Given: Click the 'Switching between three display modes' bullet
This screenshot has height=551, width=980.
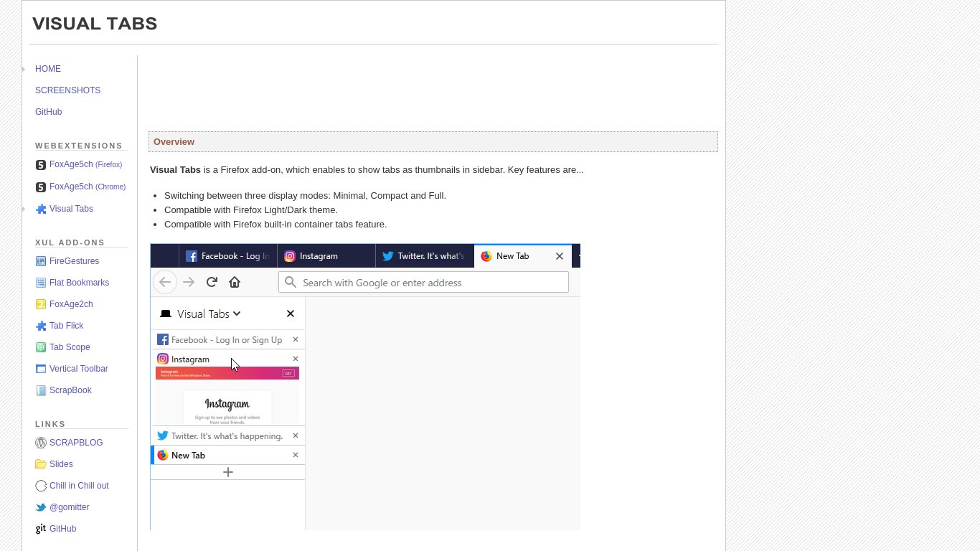Looking at the screenshot, I should (x=305, y=196).
